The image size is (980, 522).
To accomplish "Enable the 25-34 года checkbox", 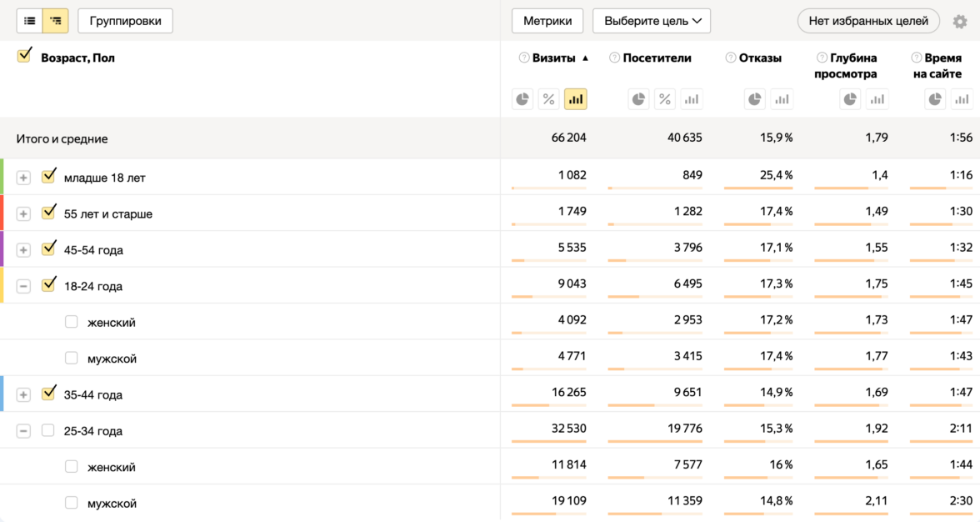I will click(48, 431).
